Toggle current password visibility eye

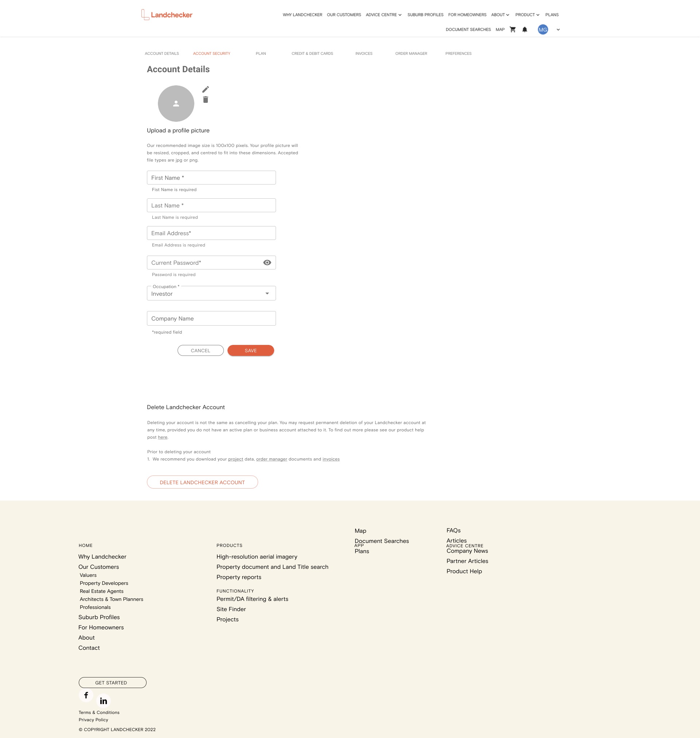[x=267, y=263]
